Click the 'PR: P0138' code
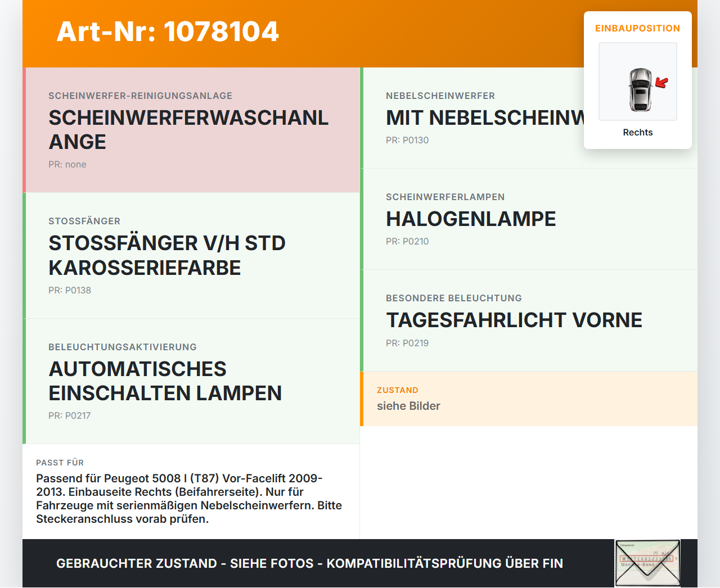The height and width of the screenshot is (588, 720). point(70,290)
